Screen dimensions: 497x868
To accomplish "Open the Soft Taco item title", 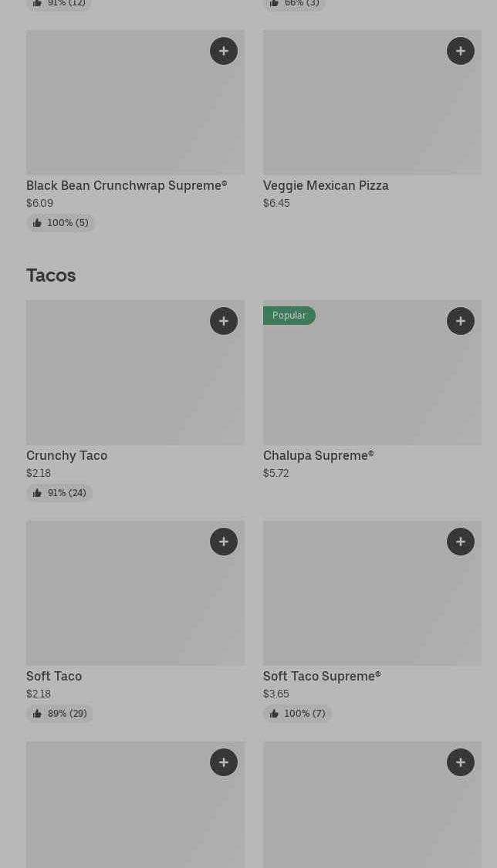I will point(54,676).
